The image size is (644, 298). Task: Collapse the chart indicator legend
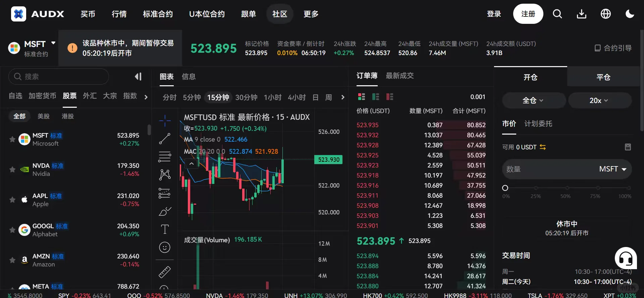192,164
